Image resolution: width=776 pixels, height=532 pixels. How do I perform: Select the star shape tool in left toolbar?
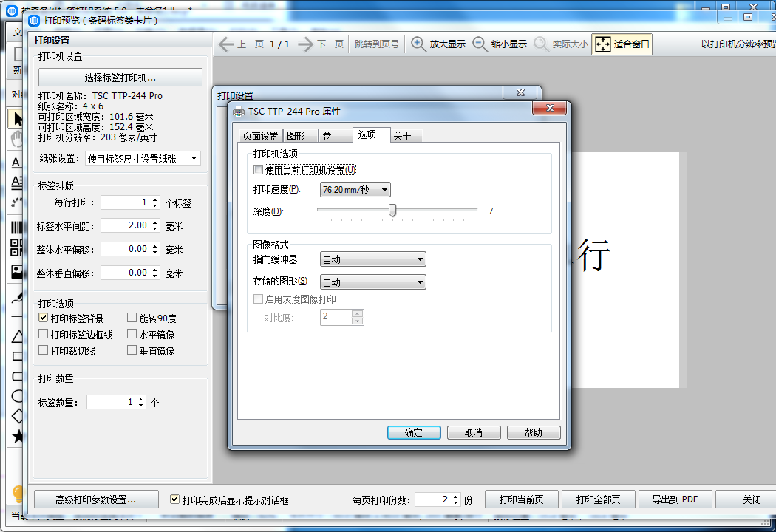(x=18, y=437)
